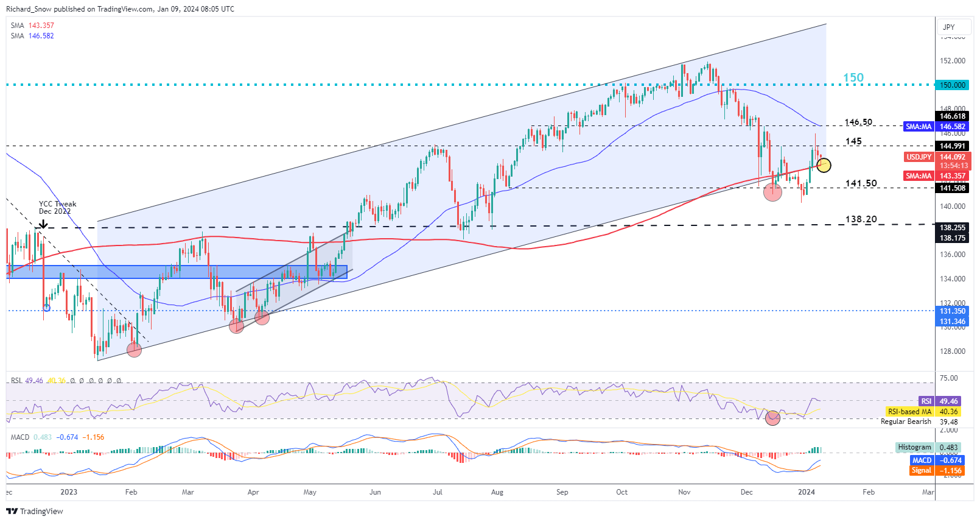Select the 150.000 price axis tag
The width and height of the screenshot is (980, 522).
click(x=953, y=85)
